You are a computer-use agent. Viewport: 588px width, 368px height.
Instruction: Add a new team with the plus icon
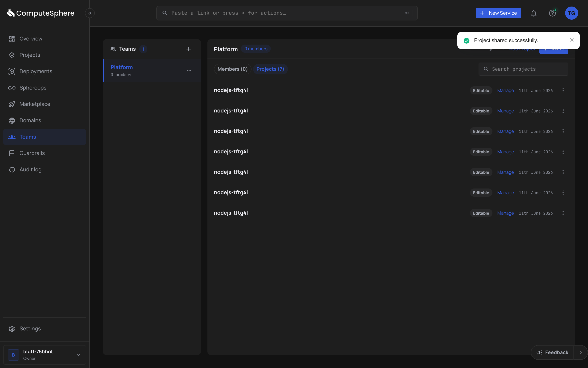tap(189, 49)
